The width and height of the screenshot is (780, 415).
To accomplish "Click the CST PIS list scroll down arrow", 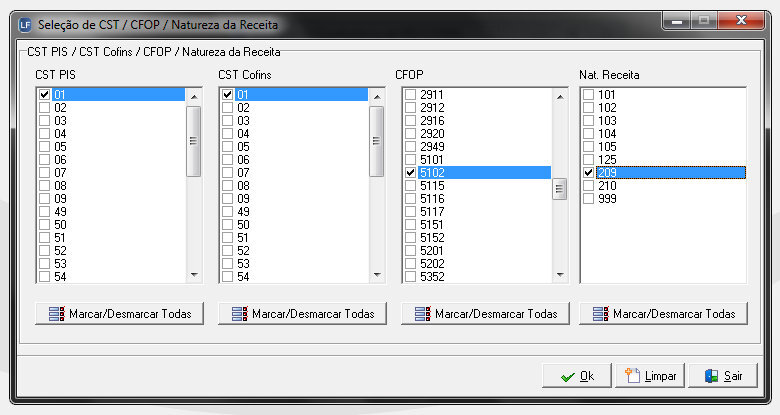I will pos(194,275).
